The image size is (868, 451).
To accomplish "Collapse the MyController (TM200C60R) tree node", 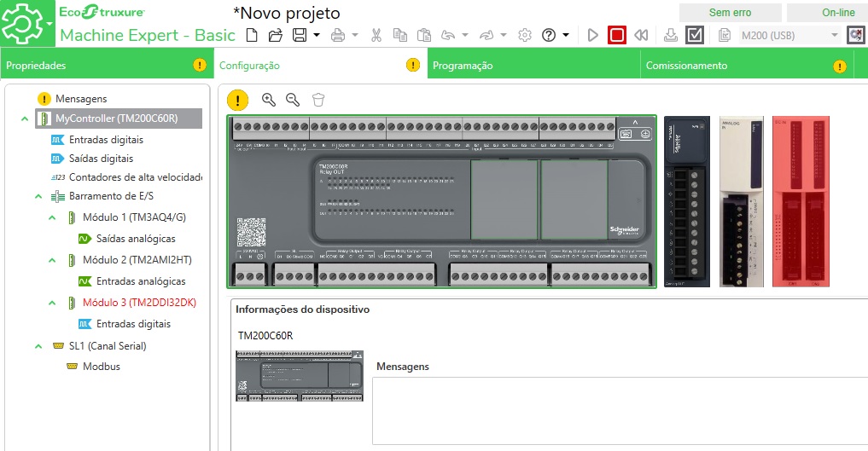I will point(24,119).
